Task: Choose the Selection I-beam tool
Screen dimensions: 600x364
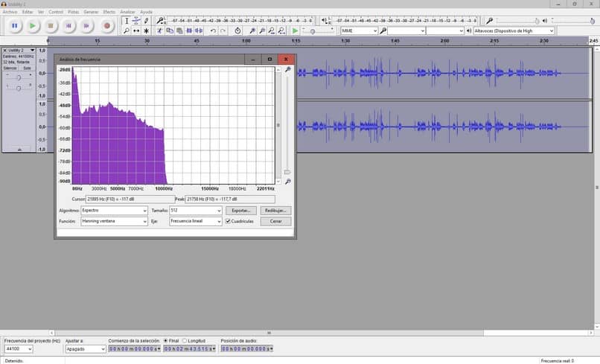Action: click(126, 22)
